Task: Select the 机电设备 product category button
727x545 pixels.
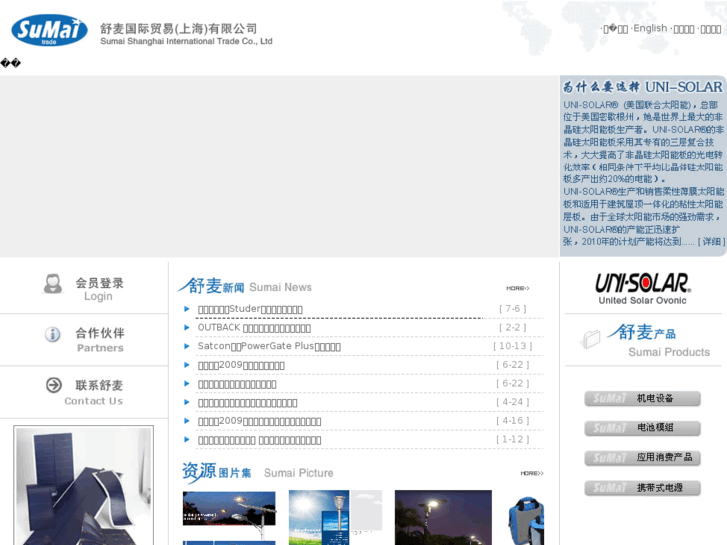Action: [x=642, y=398]
